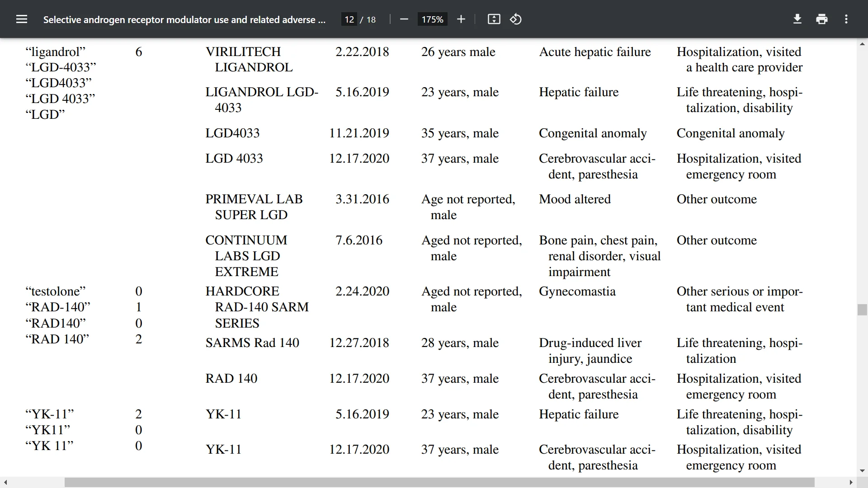Click the search term "testolone"
This screenshot has height=488, width=868.
pos(55,291)
